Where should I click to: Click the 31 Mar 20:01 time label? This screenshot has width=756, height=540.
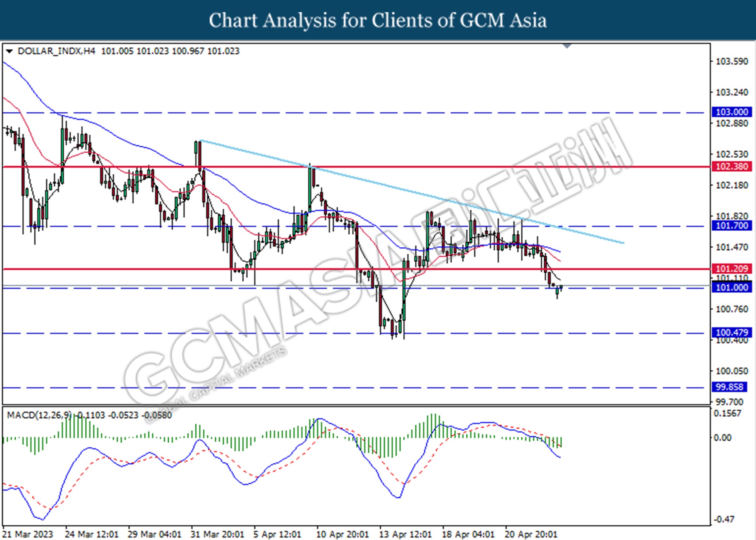click(217, 534)
